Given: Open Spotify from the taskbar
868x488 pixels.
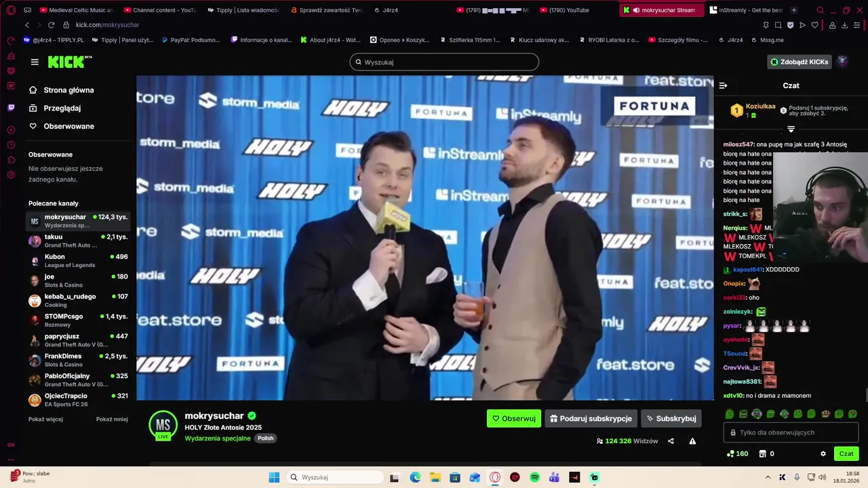Looking at the screenshot, I should (534, 477).
